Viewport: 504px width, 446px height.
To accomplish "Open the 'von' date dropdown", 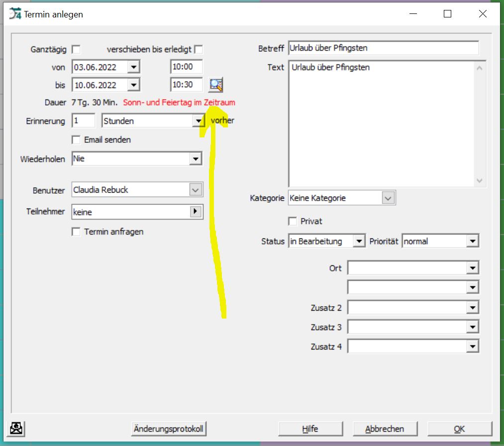I will tap(133, 67).
